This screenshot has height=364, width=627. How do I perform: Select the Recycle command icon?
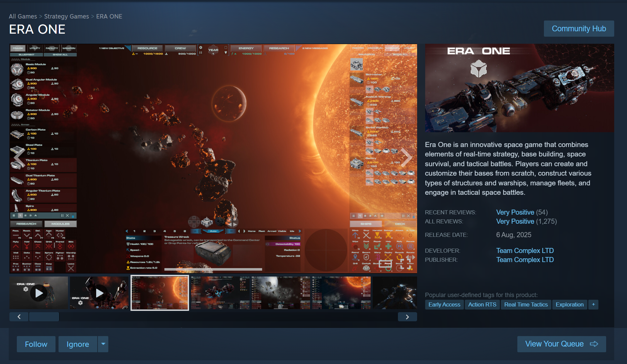pos(399,257)
